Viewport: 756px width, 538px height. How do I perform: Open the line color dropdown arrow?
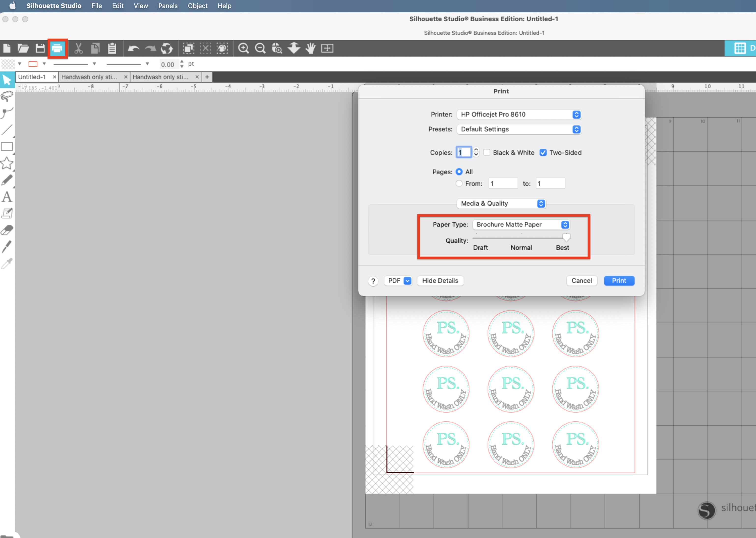[x=44, y=64]
